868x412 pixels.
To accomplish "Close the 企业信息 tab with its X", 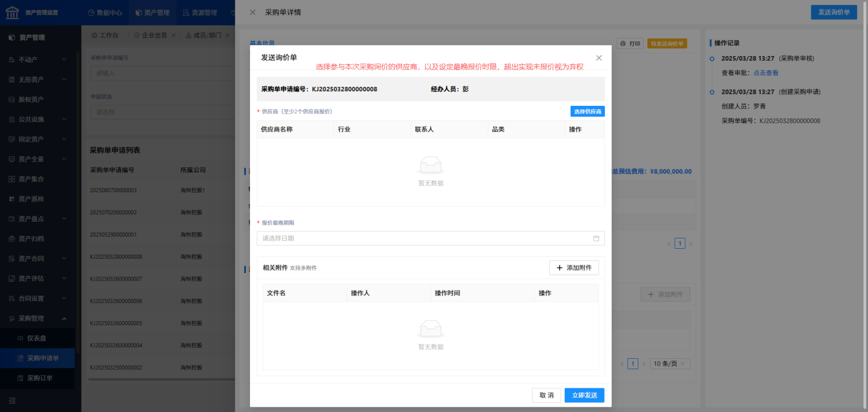I will pyautogui.click(x=174, y=35).
